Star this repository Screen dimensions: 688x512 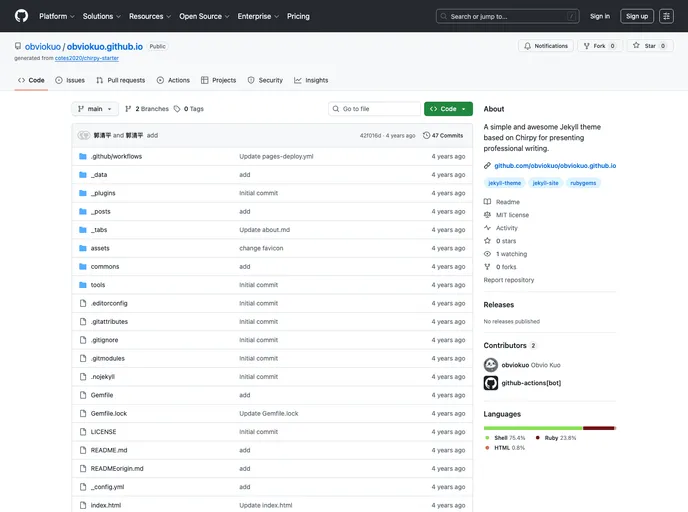[x=650, y=46]
